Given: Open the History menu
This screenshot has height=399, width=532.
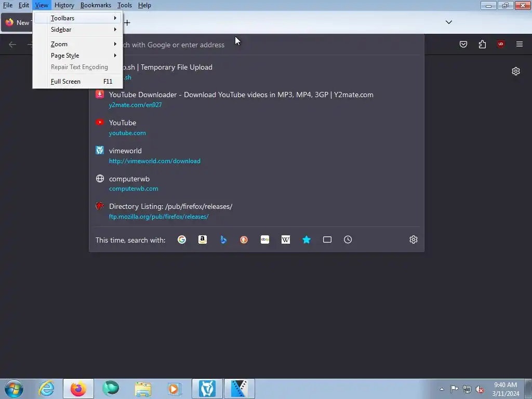Looking at the screenshot, I should pos(64,5).
